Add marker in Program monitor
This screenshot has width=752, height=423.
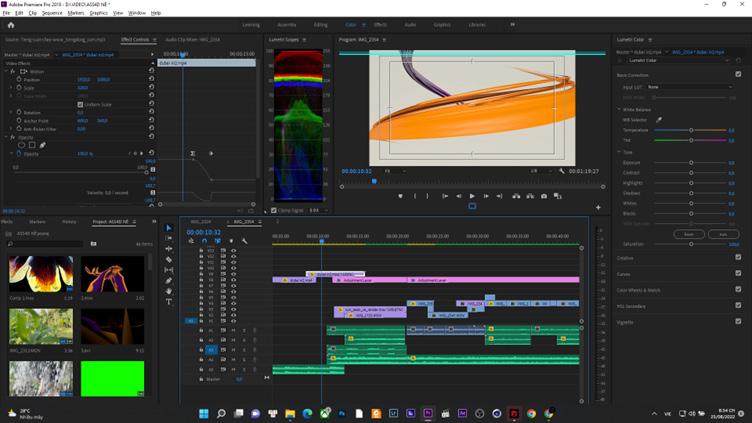pos(400,196)
